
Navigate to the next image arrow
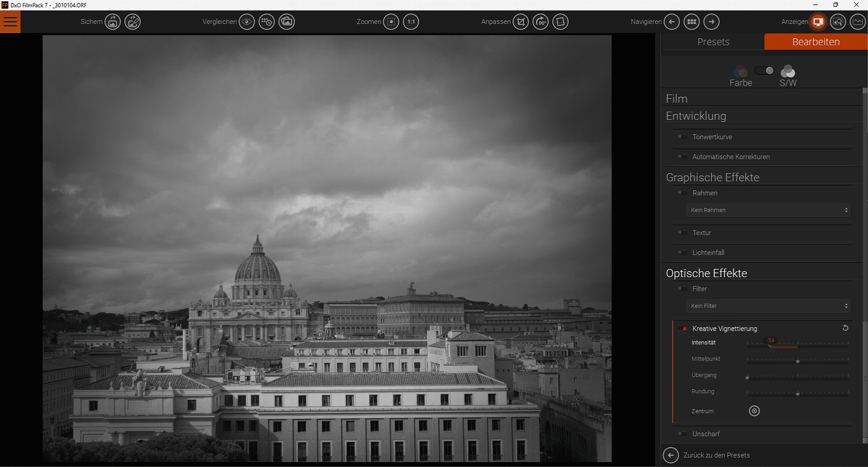point(711,22)
